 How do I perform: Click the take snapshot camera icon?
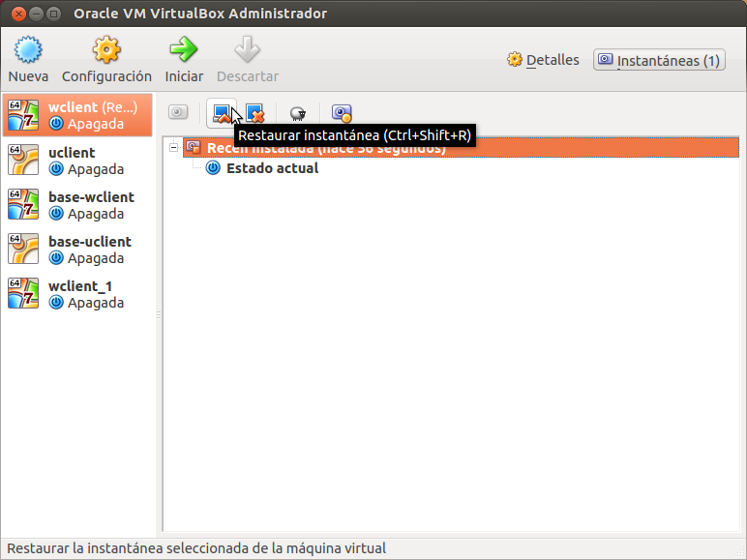point(178,112)
